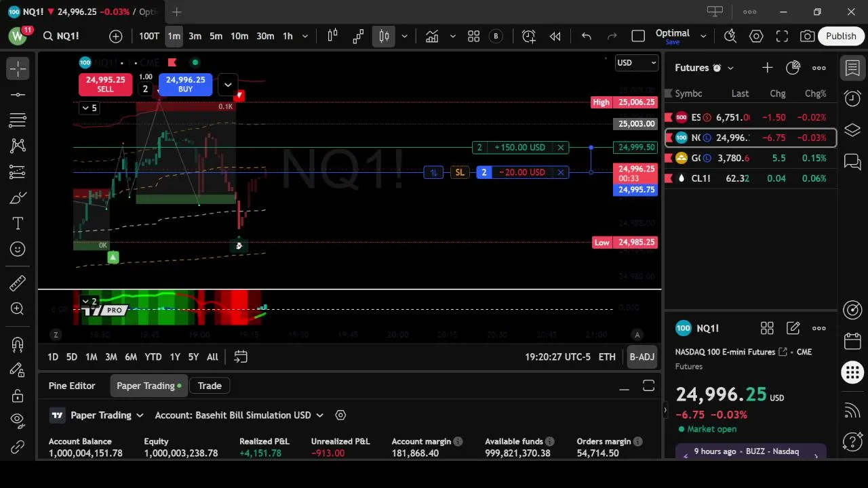
Task: Expand the Futures watchlist dropdown
Action: click(730, 68)
